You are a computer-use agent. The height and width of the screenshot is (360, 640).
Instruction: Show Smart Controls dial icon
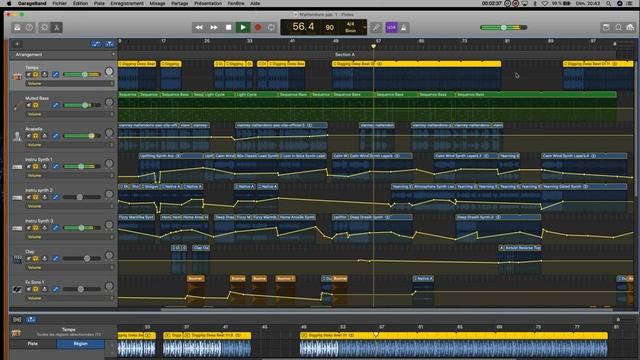44,27
